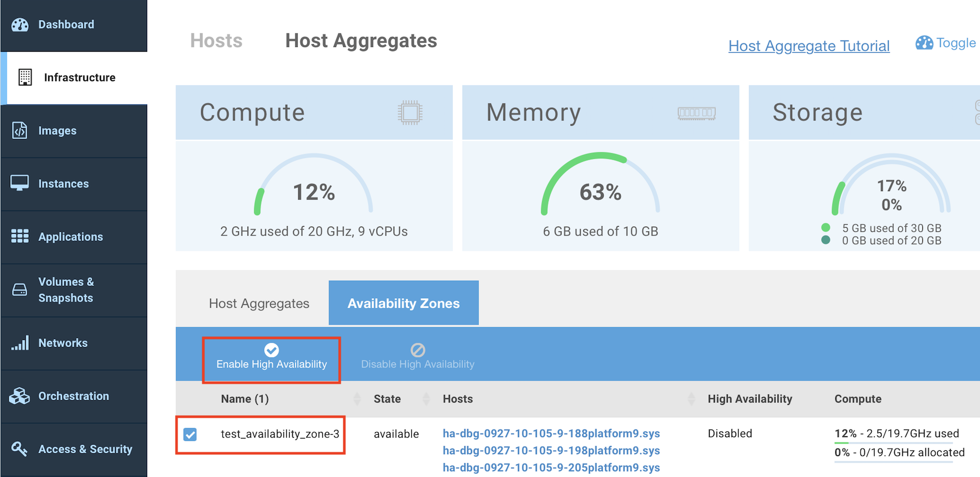Click the Instances monitor icon

coord(20,183)
